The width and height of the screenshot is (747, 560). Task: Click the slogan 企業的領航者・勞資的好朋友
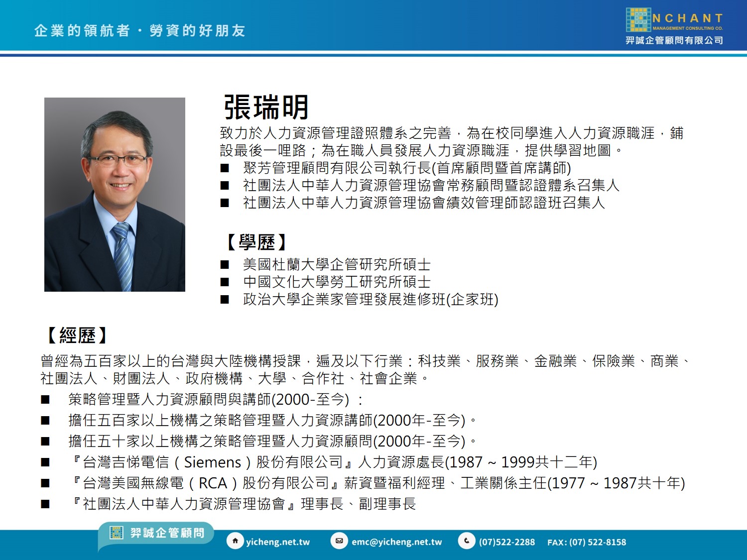pyautogui.click(x=140, y=31)
